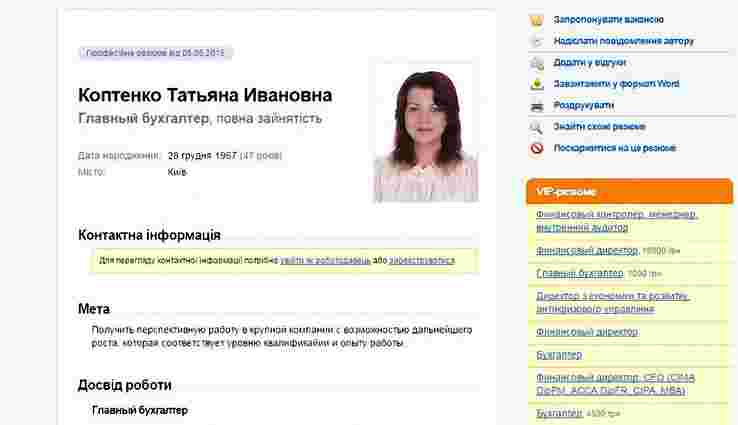Click the crown icon for offering a vacancy

point(537,20)
